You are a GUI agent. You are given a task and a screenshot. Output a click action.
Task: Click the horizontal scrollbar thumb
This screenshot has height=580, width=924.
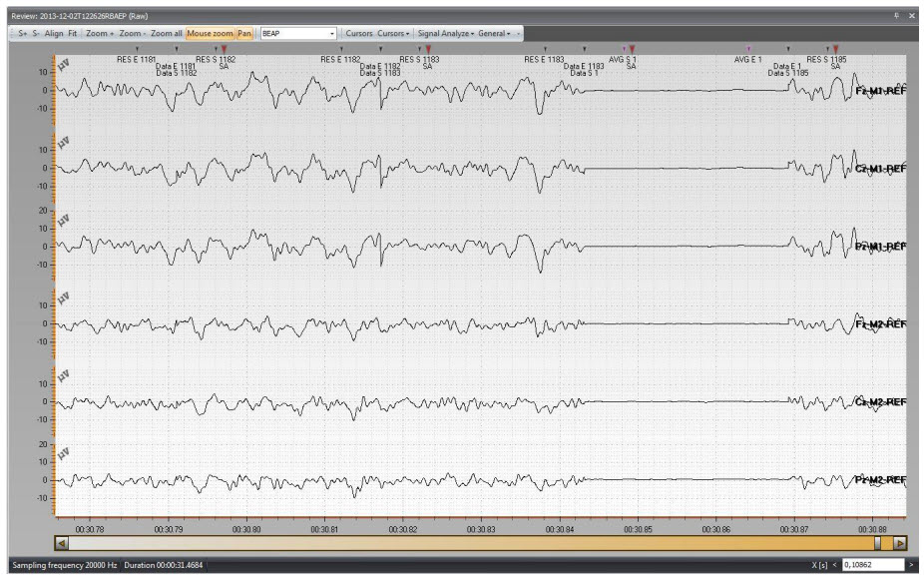[x=877, y=543]
